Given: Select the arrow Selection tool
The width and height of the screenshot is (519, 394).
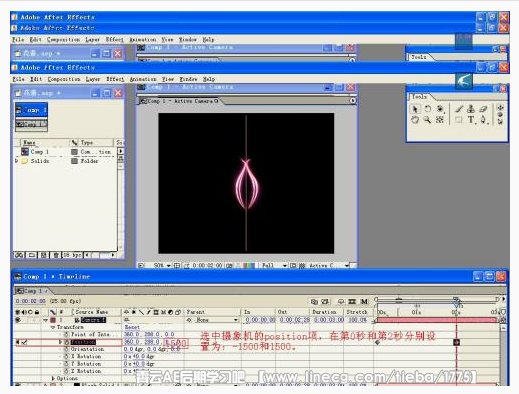Looking at the screenshot, I should (415, 109).
